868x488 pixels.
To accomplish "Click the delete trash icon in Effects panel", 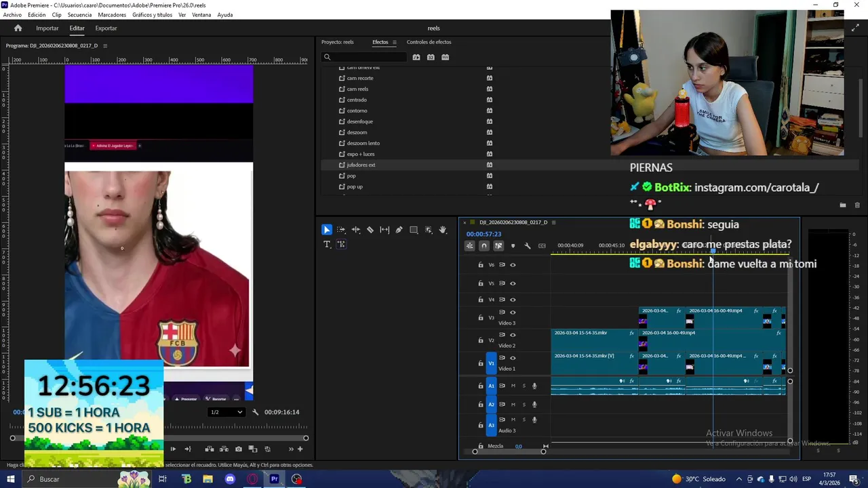I will [x=857, y=205].
